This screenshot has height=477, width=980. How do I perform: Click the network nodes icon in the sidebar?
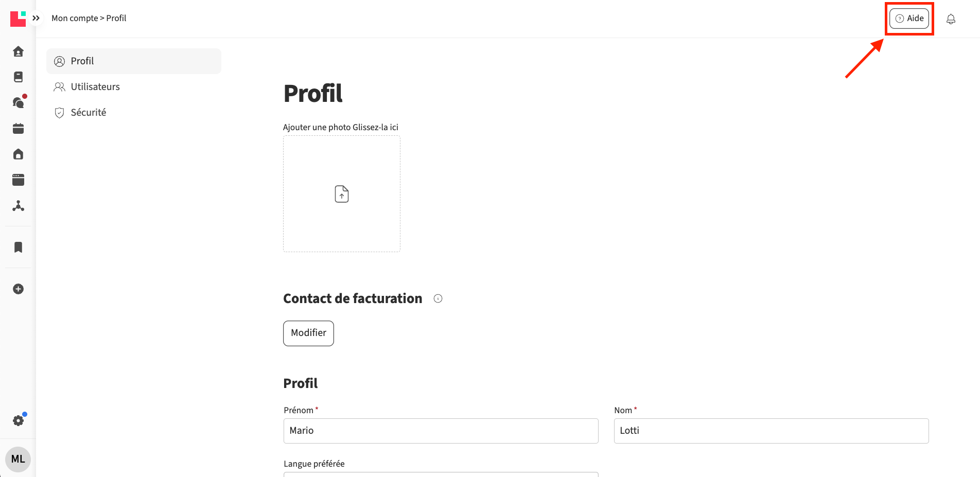[18, 206]
